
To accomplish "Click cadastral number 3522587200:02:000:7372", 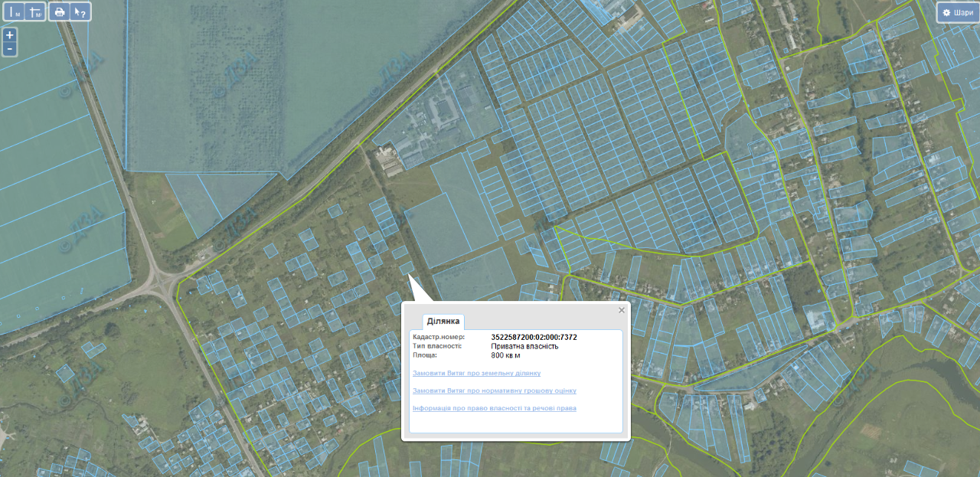I will [x=534, y=337].
